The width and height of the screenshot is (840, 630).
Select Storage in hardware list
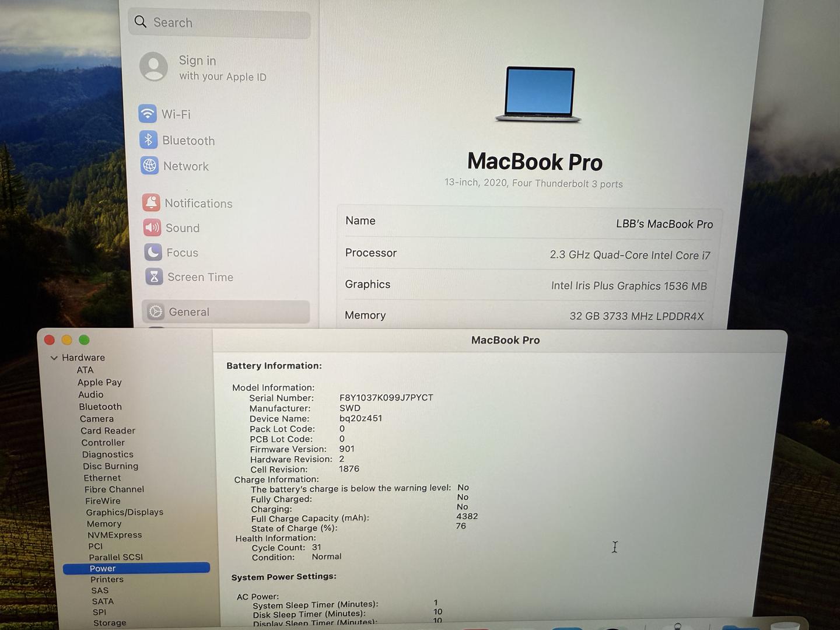coord(110,622)
